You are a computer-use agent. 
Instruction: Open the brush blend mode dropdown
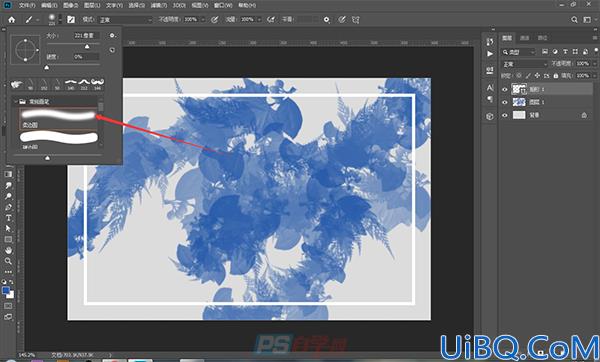(x=126, y=20)
